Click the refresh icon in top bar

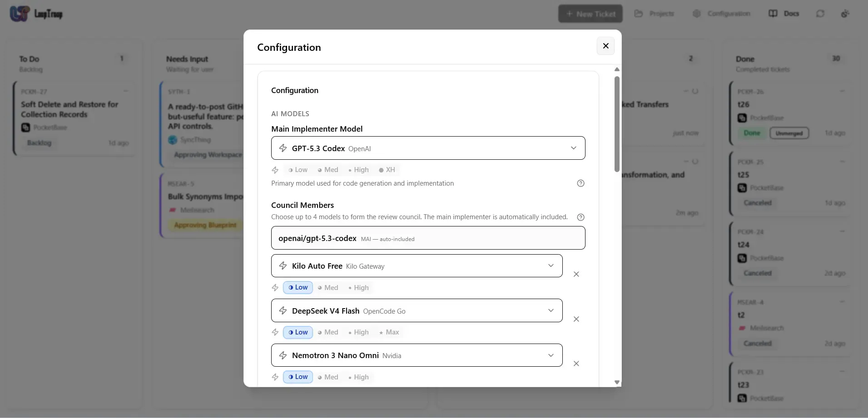click(x=820, y=14)
